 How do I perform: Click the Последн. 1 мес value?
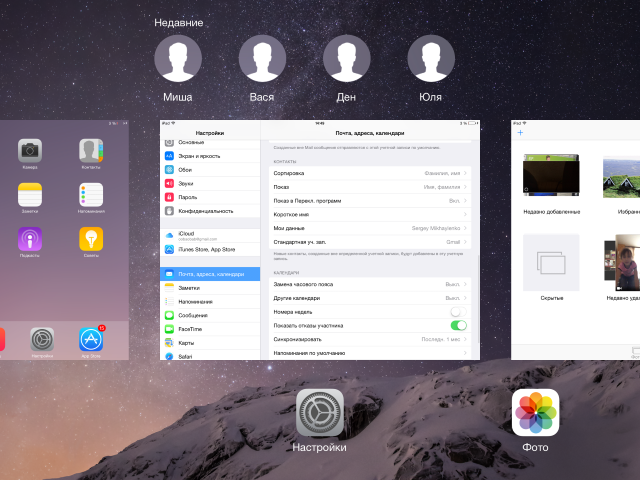coord(441,339)
